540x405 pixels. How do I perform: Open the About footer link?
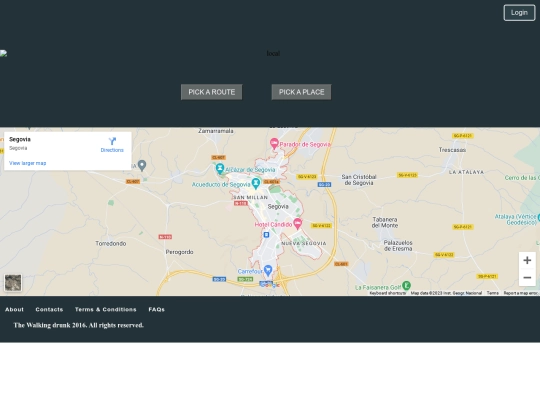14,309
